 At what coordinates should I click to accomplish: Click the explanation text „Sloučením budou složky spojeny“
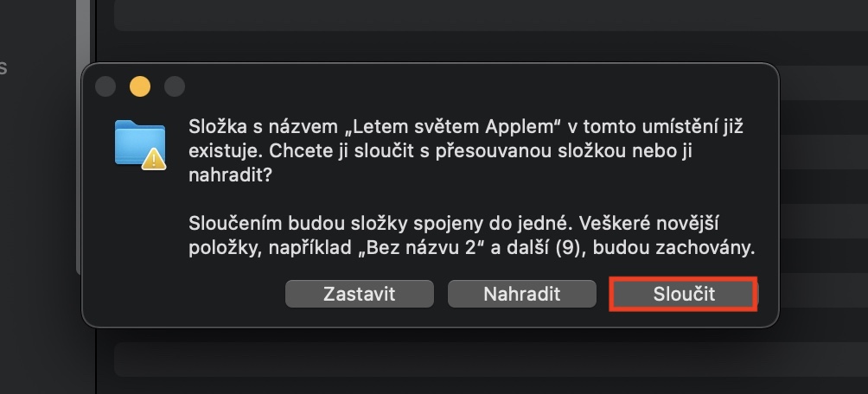click(x=346, y=225)
